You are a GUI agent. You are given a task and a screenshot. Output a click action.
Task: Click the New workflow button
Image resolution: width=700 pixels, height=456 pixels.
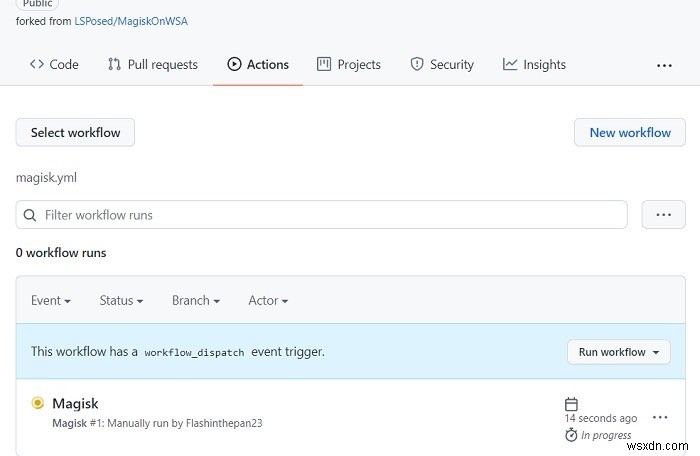click(x=630, y=133)
